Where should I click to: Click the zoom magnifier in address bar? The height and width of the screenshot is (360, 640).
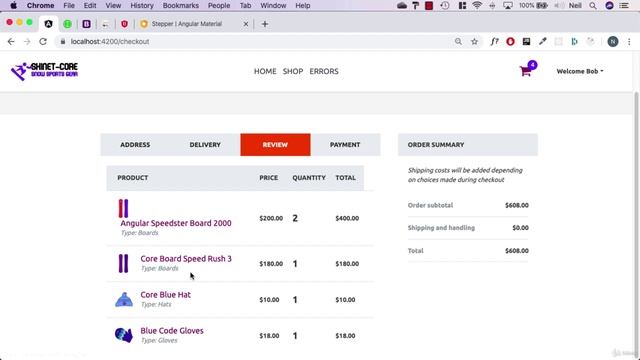pyautogui.click(x=458, y=42)
